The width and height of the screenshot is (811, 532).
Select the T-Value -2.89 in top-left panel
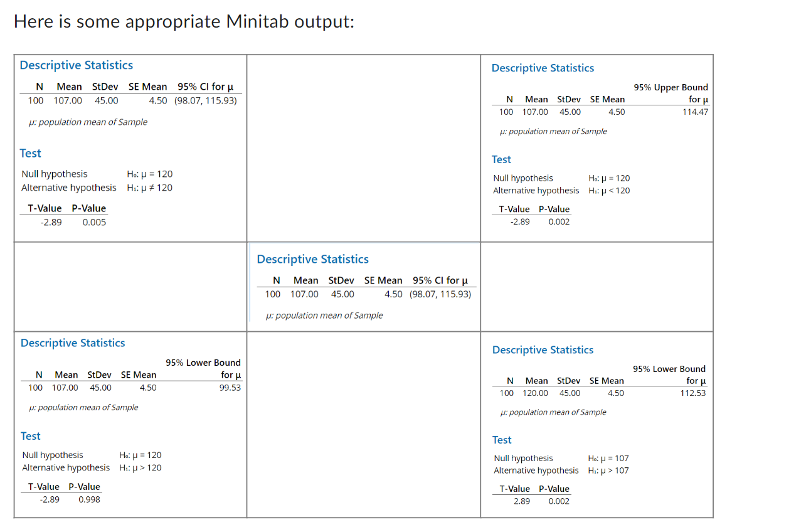click(50, 222)
